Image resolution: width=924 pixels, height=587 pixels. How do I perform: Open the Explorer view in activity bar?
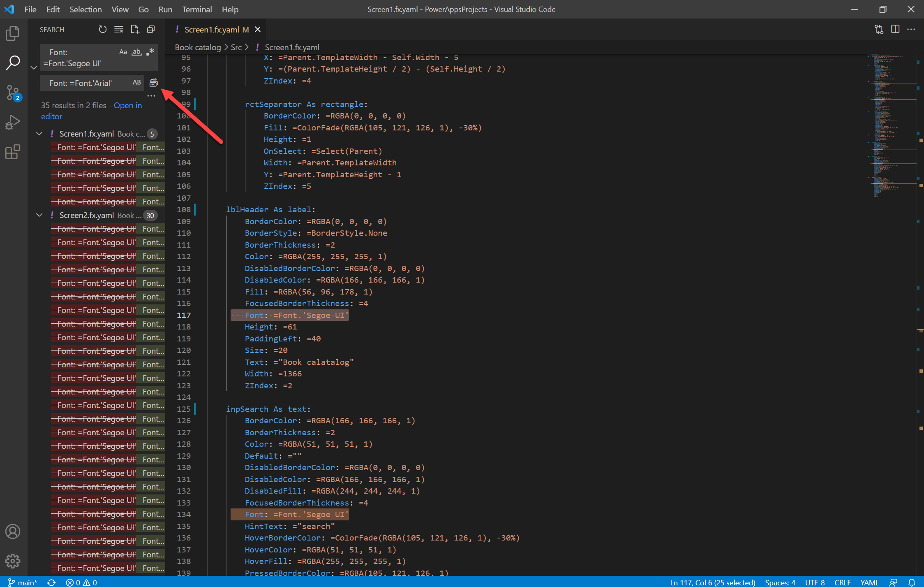coord(13,33)
